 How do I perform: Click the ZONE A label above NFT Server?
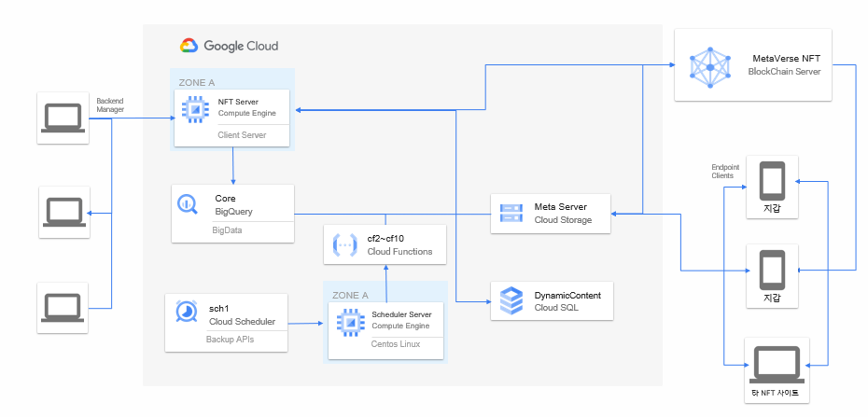[197, 82]
